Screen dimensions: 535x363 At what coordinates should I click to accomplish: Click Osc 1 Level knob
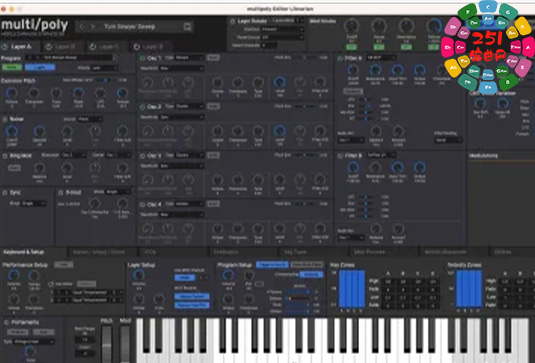[x=280, y=82]
